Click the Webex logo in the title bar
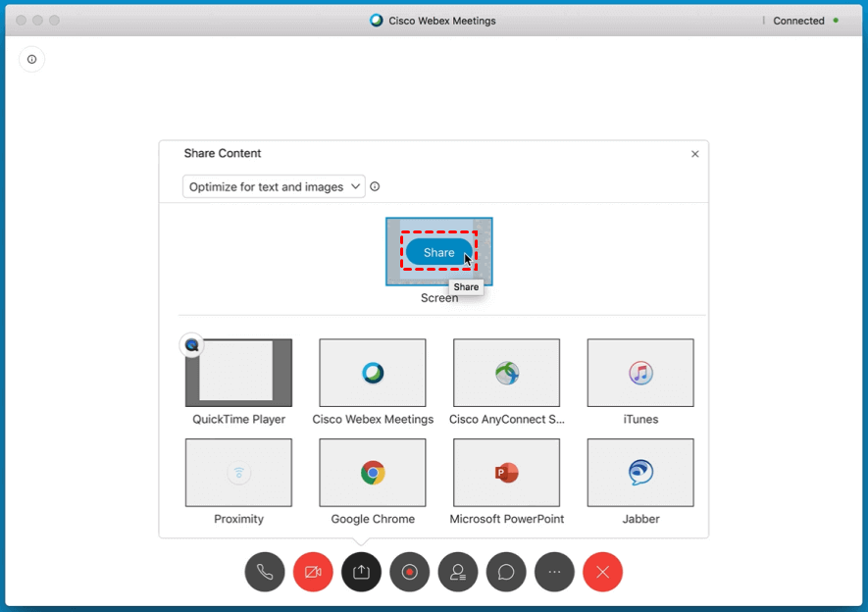This screenshot has width=868, height=612. (x=376, y=21)
